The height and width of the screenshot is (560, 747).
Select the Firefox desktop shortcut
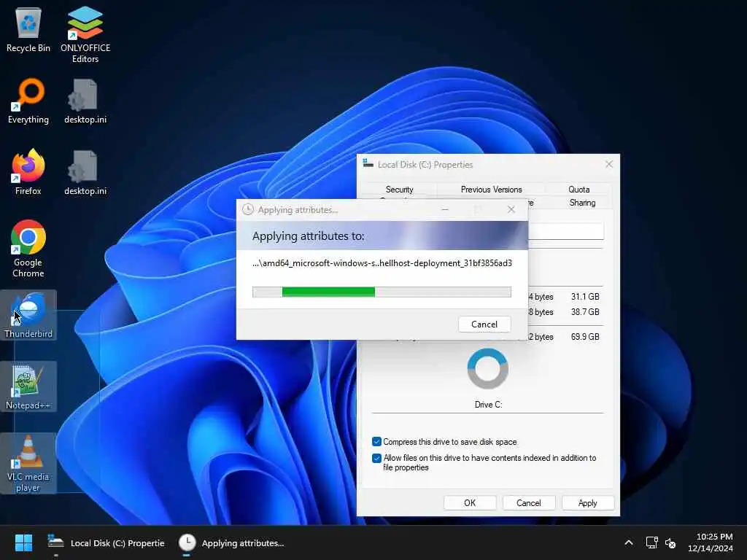click(28, 172)
